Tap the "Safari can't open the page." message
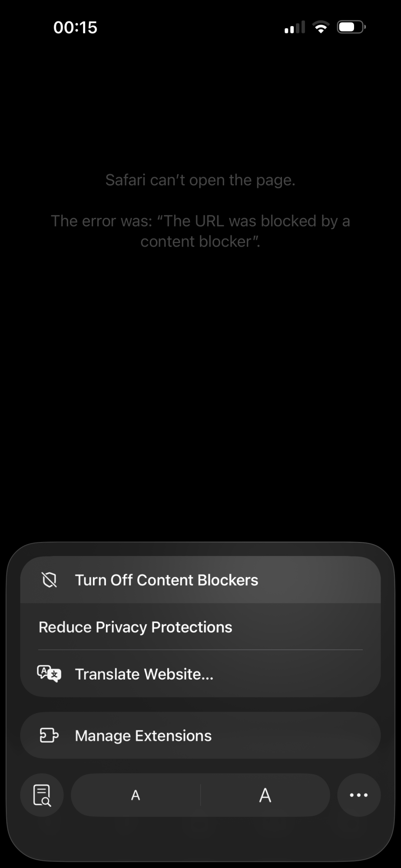The height and width of the screenshot is (868, 401). 200,180
